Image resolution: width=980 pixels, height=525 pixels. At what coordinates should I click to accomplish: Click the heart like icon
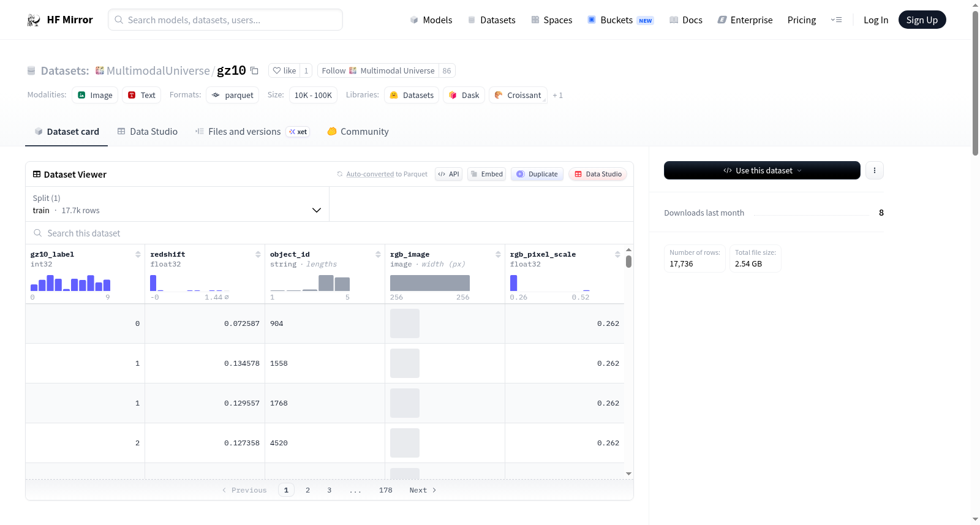[x=277, y=70]
